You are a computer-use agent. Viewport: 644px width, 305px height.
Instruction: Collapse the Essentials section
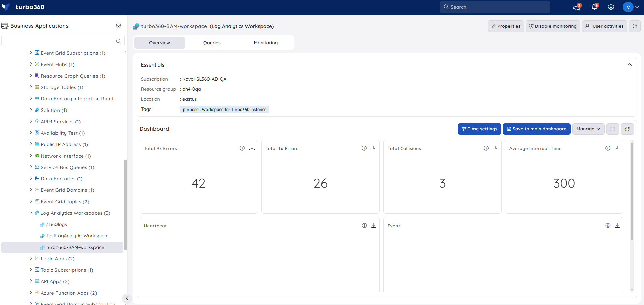[630, 65]
